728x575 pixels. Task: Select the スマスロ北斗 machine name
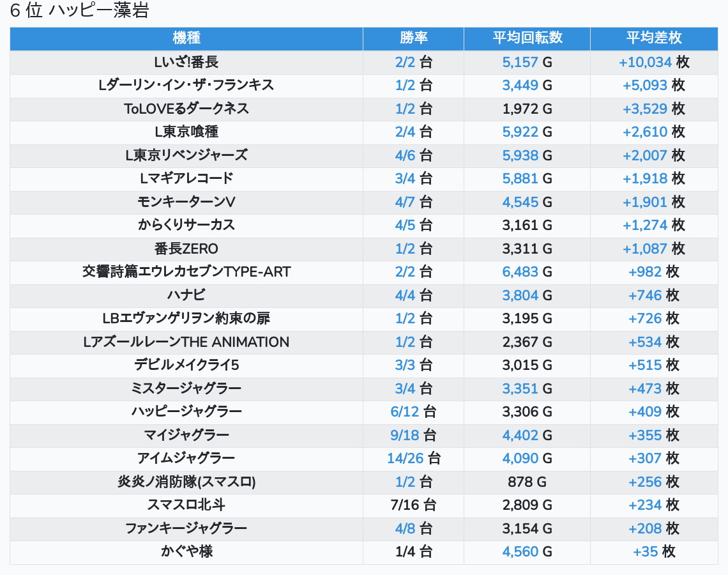click(186, 505)
